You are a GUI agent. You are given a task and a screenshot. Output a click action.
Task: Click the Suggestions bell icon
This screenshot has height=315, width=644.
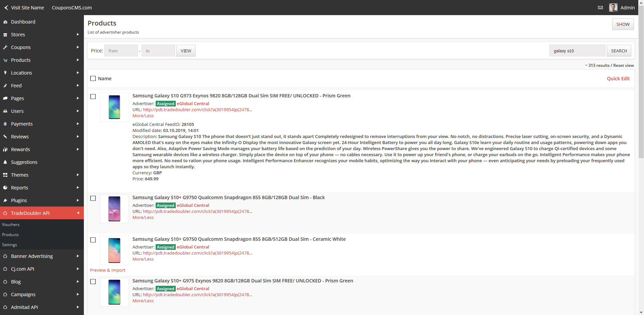coord(5,162)
